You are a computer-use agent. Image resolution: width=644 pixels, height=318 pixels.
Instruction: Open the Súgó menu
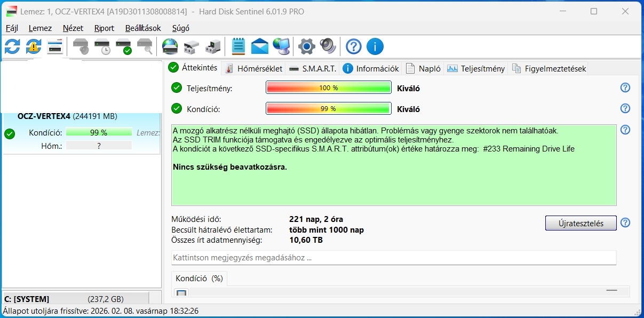180,28
